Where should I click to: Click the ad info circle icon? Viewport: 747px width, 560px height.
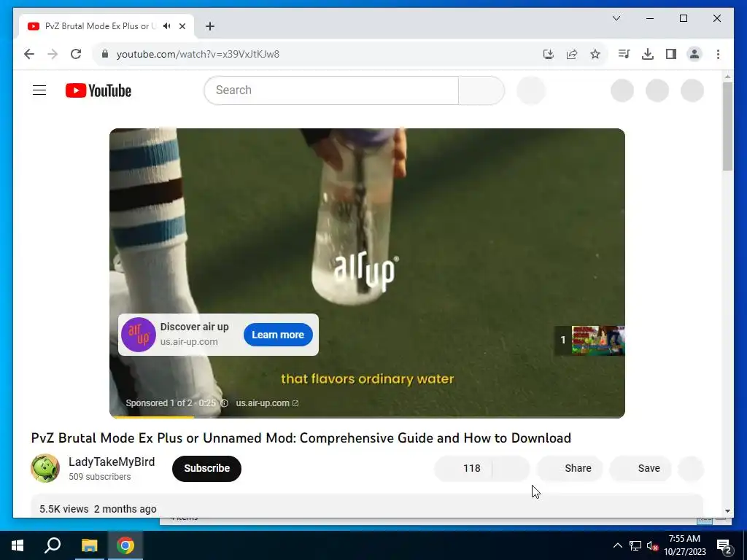coord(225,402)
